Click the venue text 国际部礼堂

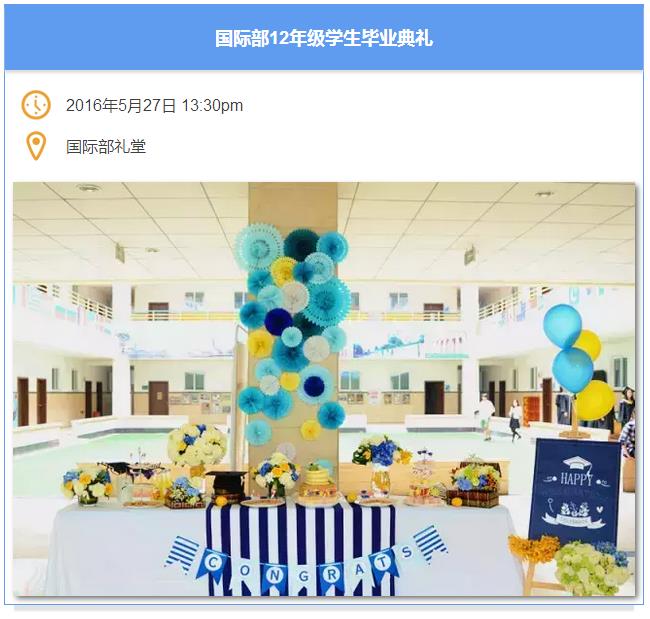tap(106, 146)
